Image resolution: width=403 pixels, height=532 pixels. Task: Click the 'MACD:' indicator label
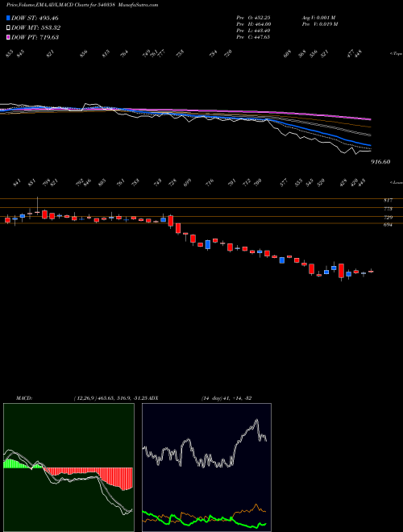tap(24, 398)
